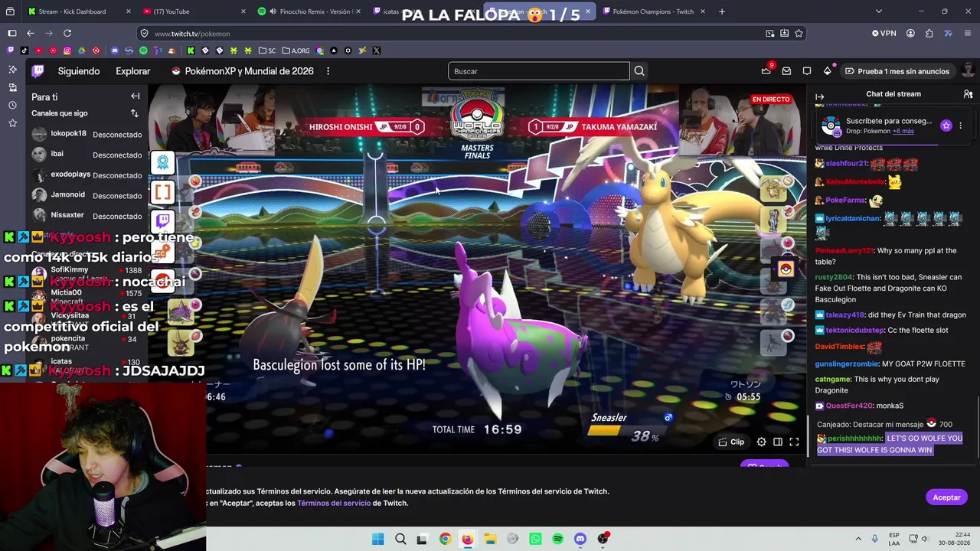Image resolution: width=980 pixels, height=551 pixels.
Task: Open the video player settings gear
Action: click(761, 442)
